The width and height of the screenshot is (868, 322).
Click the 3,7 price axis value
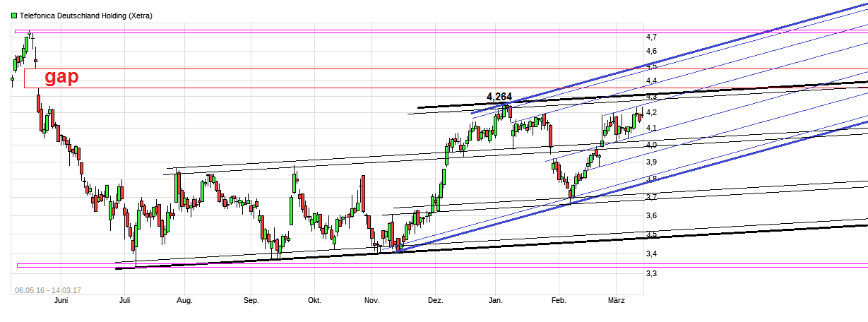[x=651, y=198]
